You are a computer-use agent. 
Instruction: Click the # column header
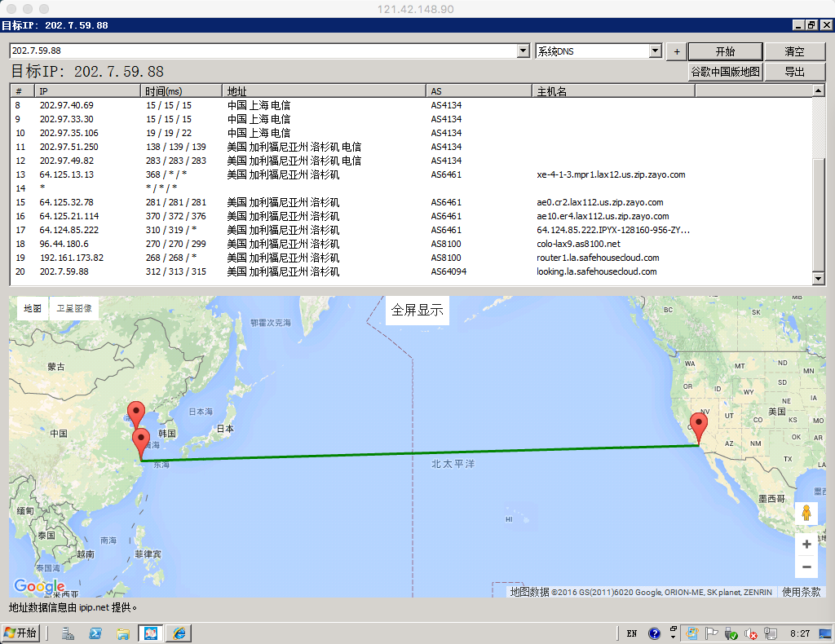tap(23, 91)
